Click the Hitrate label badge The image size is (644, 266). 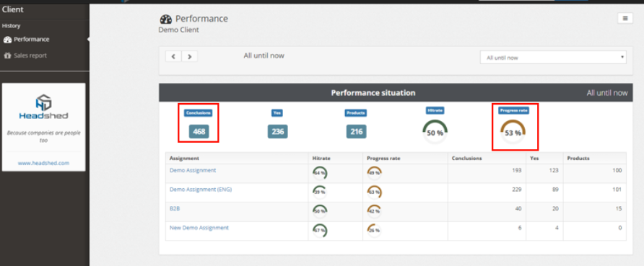point(435,110)
